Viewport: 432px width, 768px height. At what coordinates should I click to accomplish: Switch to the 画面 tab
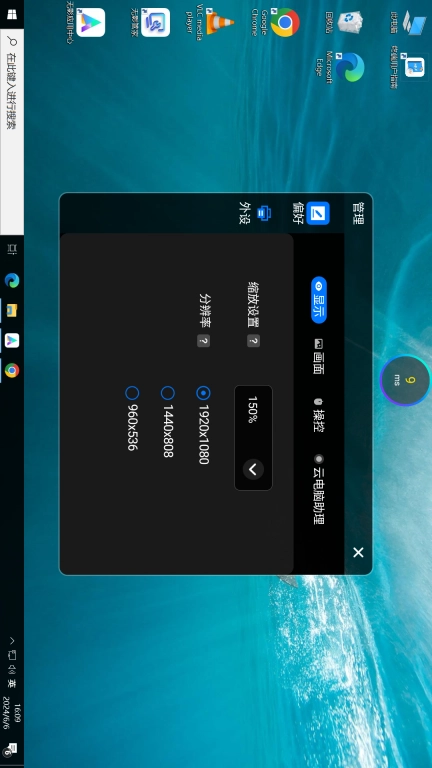pyautogui.click(x=318, y=356)
